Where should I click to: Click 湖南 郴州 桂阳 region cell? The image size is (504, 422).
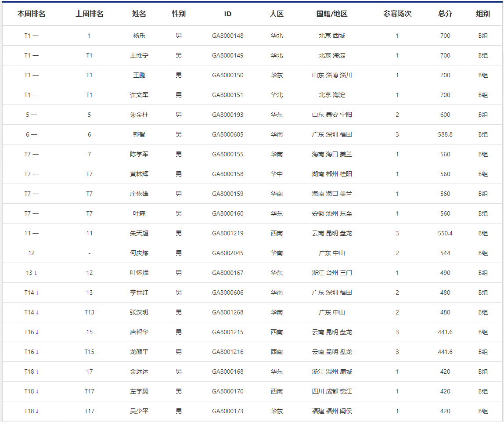click(x=331, y=174)
